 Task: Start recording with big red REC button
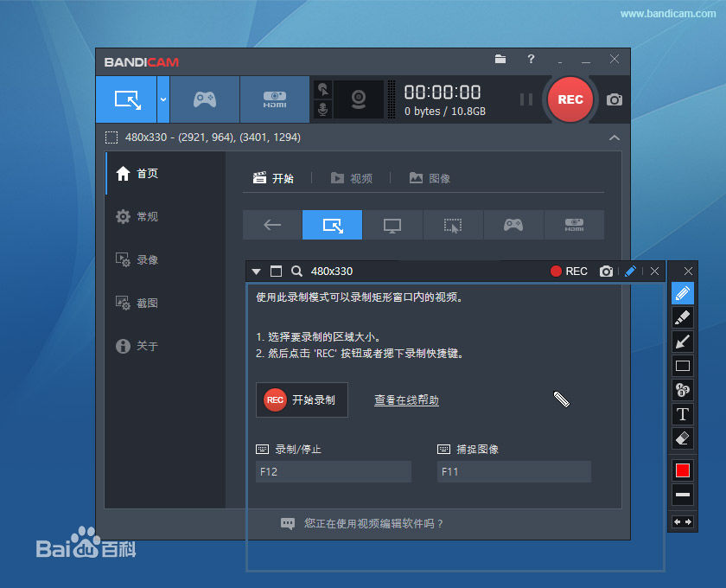click(570, 99)
